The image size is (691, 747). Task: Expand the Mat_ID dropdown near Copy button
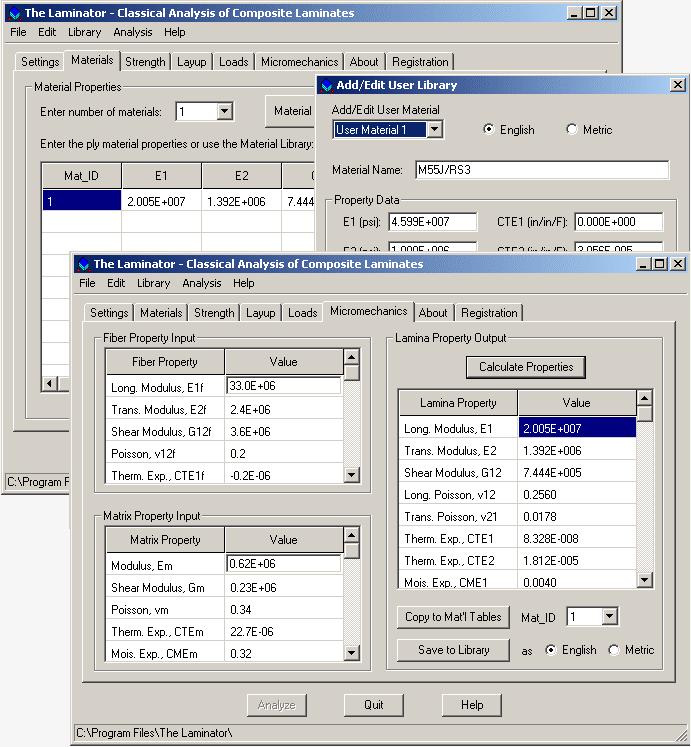pyautogui.click(x=609, y=618)
